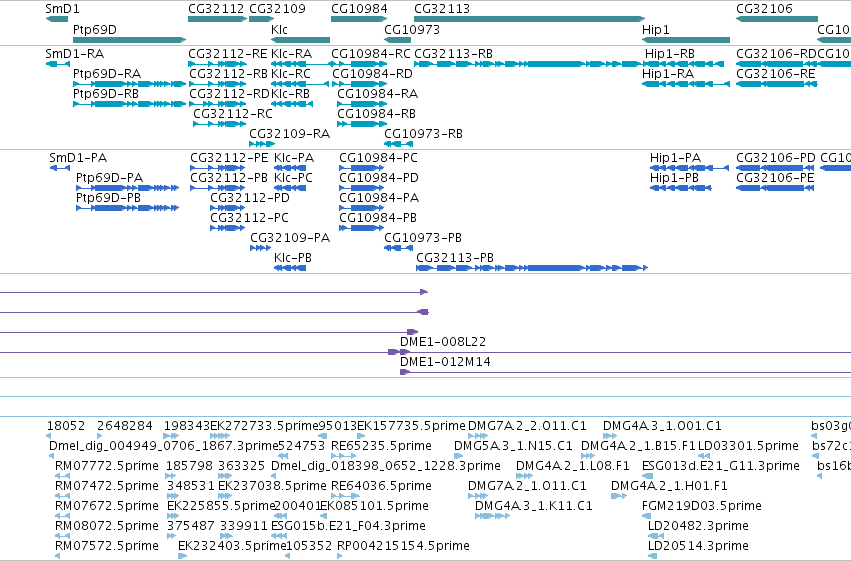Select the RE65235.5prime EST
851x561 pixels.
click(x=344, y=456)
